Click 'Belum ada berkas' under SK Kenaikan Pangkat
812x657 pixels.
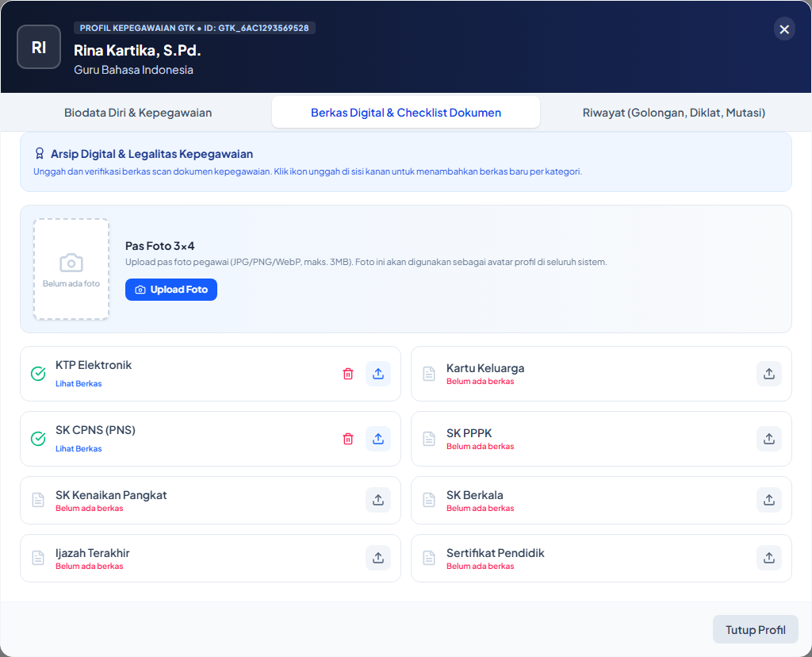[89, 509]
